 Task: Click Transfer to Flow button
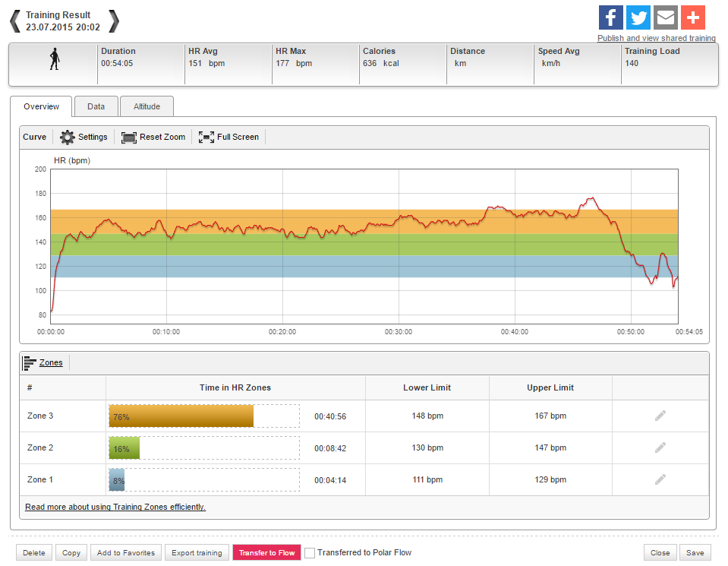click(x=267, y=552)
